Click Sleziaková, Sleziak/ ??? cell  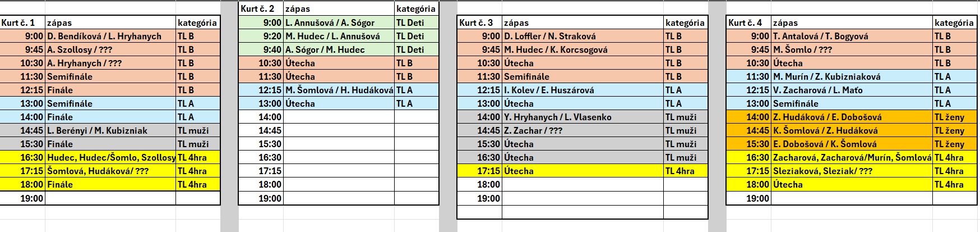tap(852, 171)
